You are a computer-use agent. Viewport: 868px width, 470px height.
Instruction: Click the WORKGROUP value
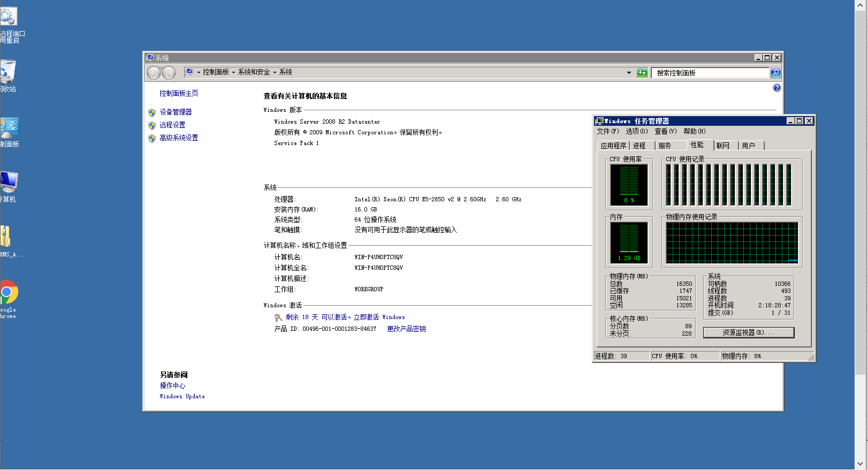point(369,289)
